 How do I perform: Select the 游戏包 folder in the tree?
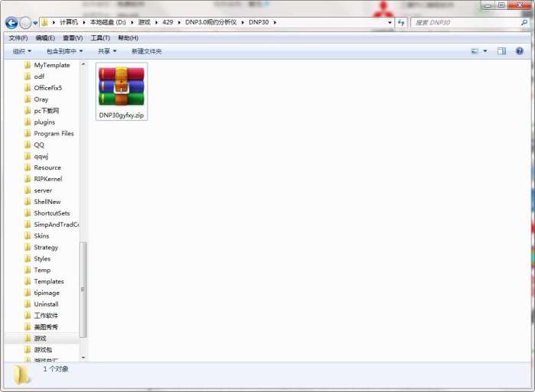click(x=38, y=350)
